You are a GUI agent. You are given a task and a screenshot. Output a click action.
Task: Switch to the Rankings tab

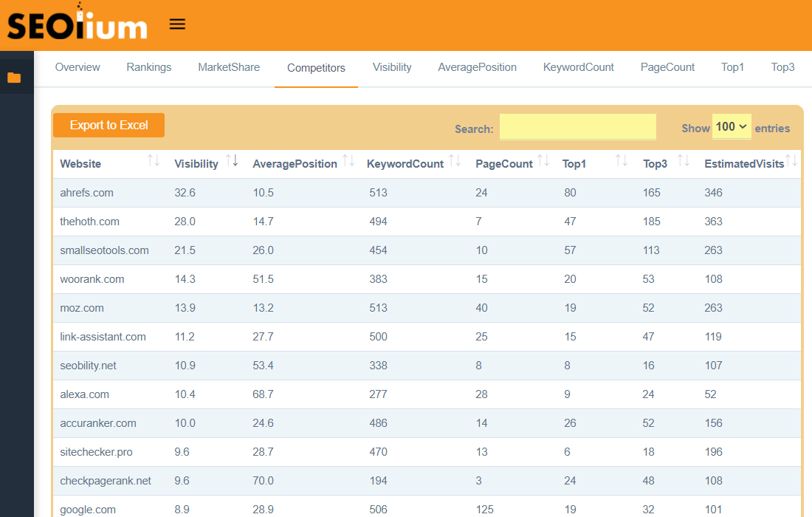point(148,67)
